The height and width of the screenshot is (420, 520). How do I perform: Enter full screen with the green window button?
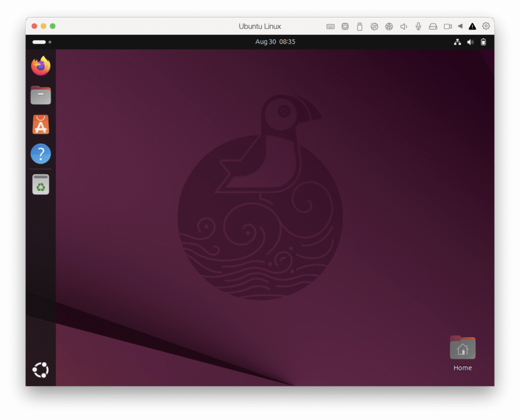tap(53, 26)
